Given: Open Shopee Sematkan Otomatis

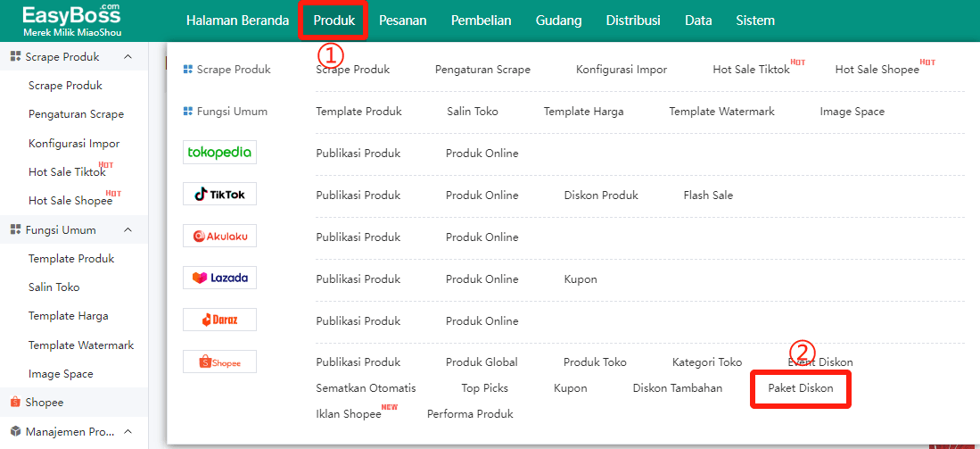Looking at the screenshot, I should coord(366,387).
